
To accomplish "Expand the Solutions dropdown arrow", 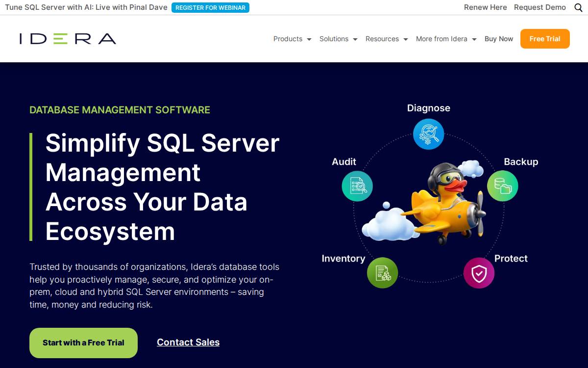I will coord(355,39).
